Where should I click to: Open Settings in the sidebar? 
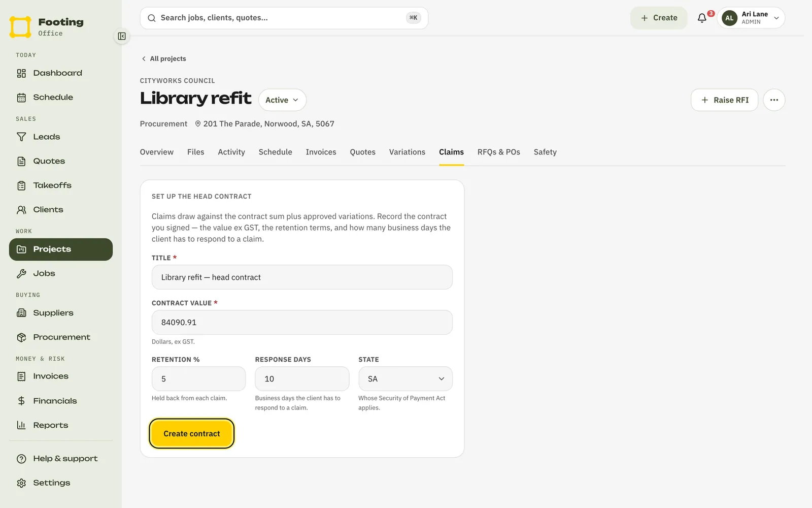point(61,483)
